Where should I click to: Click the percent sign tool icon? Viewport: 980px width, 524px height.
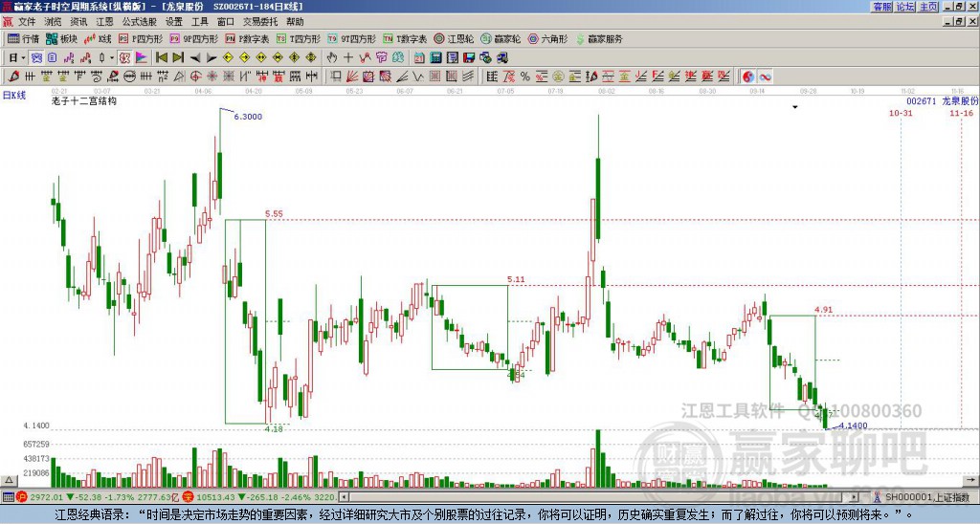[525, 76]
